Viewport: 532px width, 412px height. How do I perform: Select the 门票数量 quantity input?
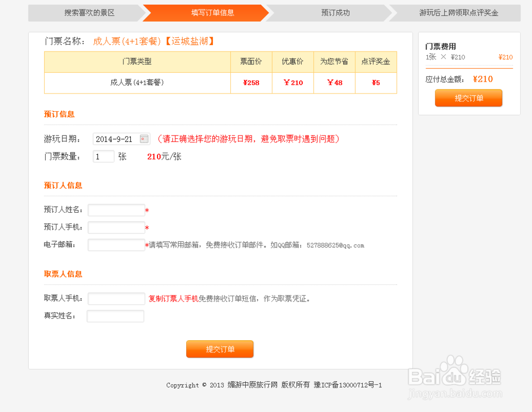(x=103, y=156)
